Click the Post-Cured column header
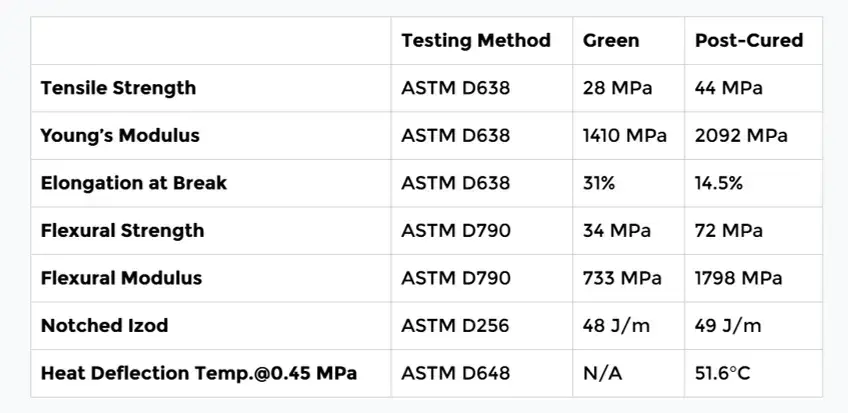The height and width of the screenshot is (413, 848). (x=749, y=41)
